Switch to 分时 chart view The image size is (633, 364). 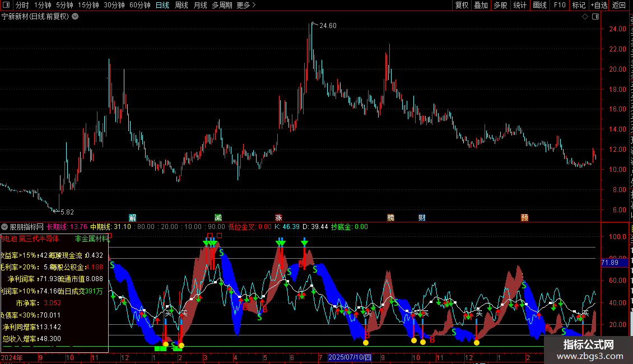[x=22, y=5]
